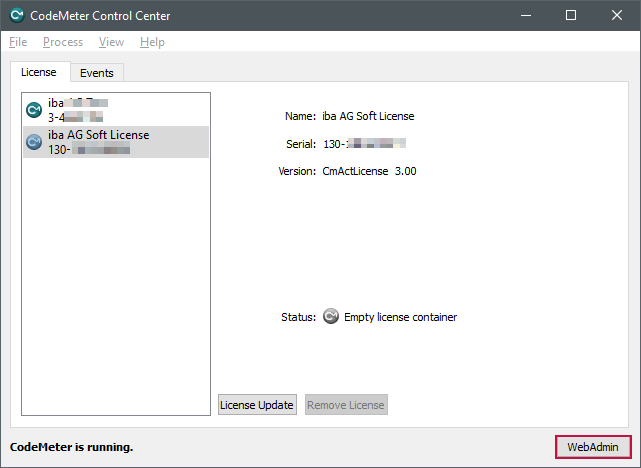Open the View menu
This screenshot has width=641, height=468.
coord(111,42)
